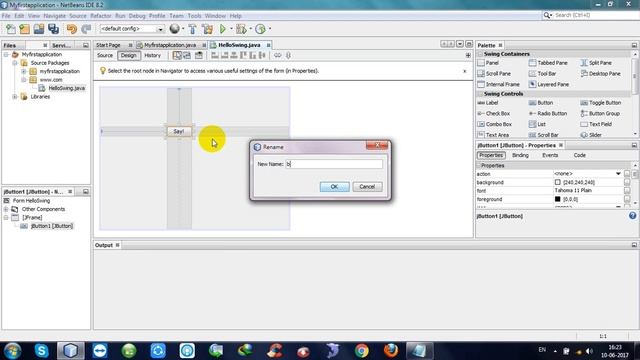This screenshot has height=360, width=640.
Task: Switch to the Myfirstapplication.java tab
Action: coord(170,45)
